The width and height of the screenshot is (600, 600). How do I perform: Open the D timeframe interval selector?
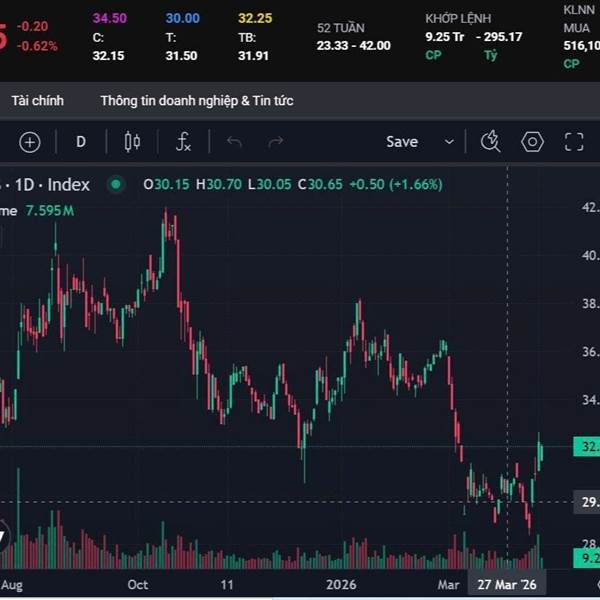point(81,142)
